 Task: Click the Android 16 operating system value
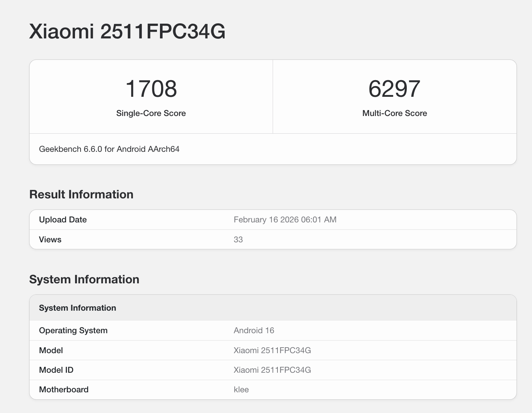pos(254,331)
